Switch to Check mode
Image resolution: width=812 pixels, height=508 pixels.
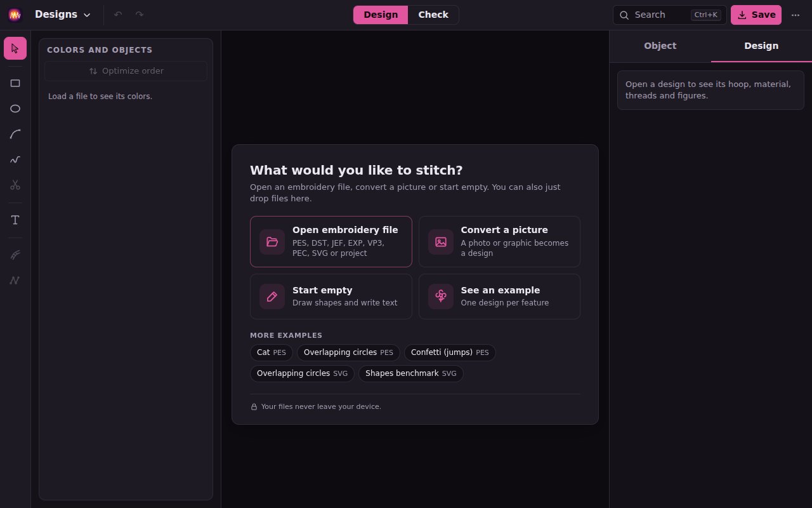click(433, 15)
